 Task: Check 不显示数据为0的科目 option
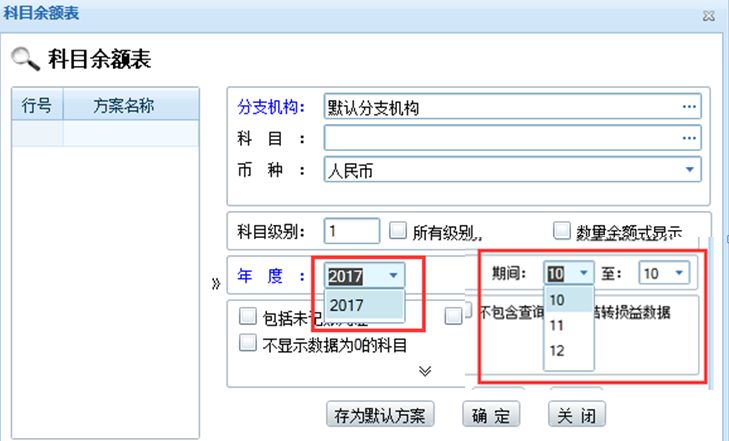[249, 343]
